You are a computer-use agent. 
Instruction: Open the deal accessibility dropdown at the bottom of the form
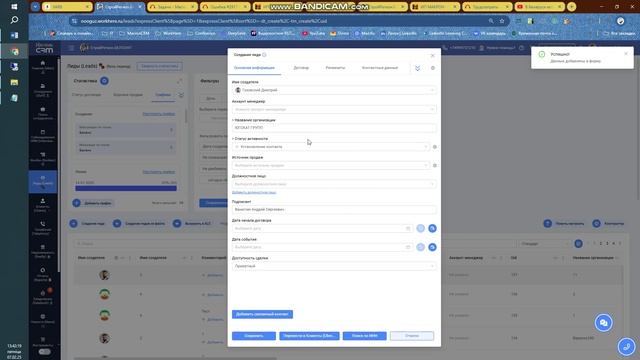coord(334,266)
